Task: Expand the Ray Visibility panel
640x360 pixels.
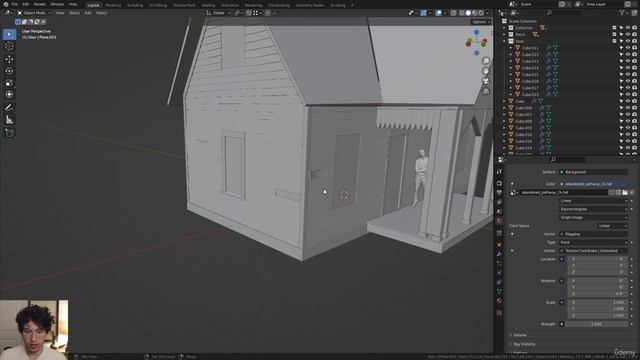Action: [x=524, y=344]
